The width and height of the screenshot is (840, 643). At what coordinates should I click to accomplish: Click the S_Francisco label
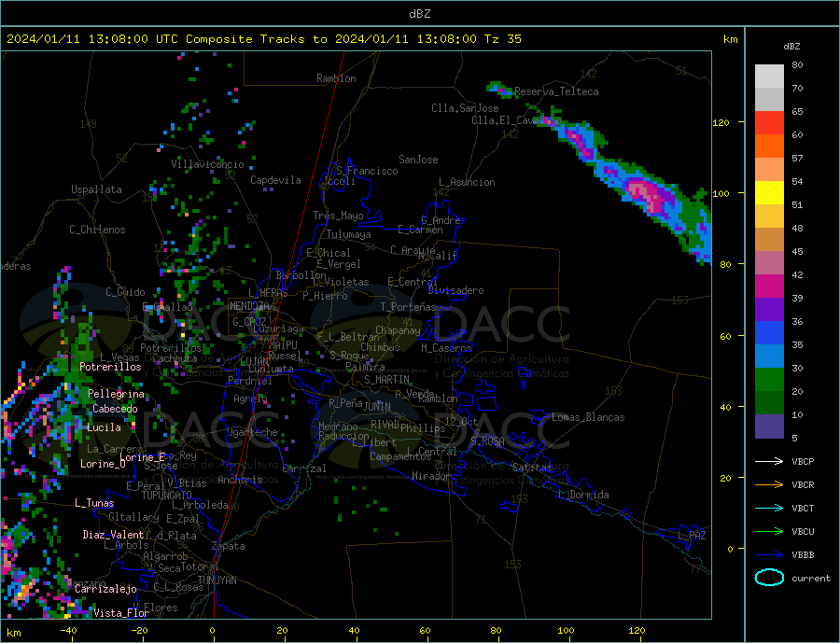367,171
